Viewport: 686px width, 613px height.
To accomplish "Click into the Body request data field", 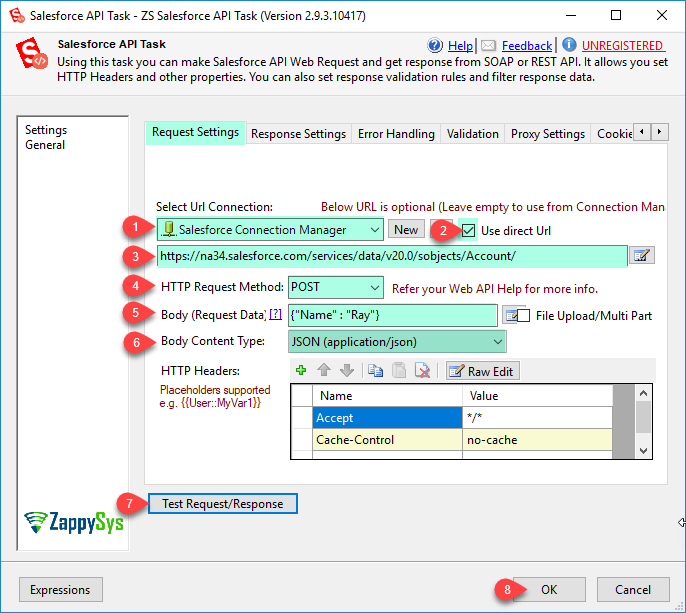I will point(392,315).
